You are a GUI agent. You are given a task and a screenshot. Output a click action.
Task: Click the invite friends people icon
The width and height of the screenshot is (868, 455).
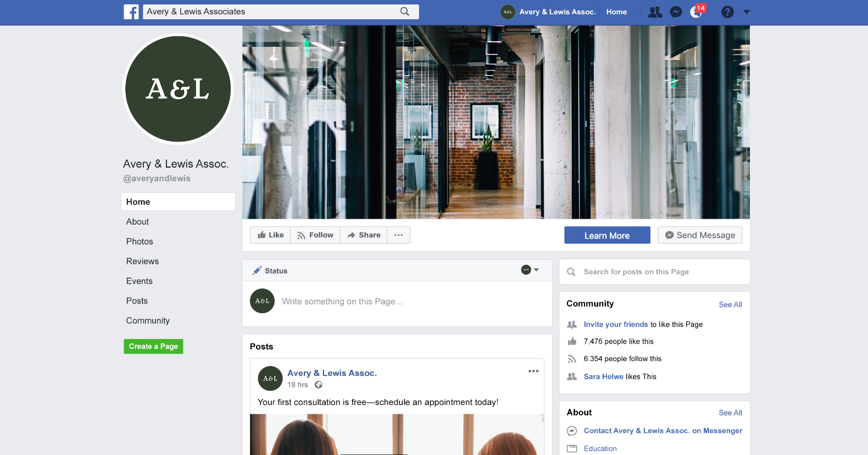tap(572, 325)
